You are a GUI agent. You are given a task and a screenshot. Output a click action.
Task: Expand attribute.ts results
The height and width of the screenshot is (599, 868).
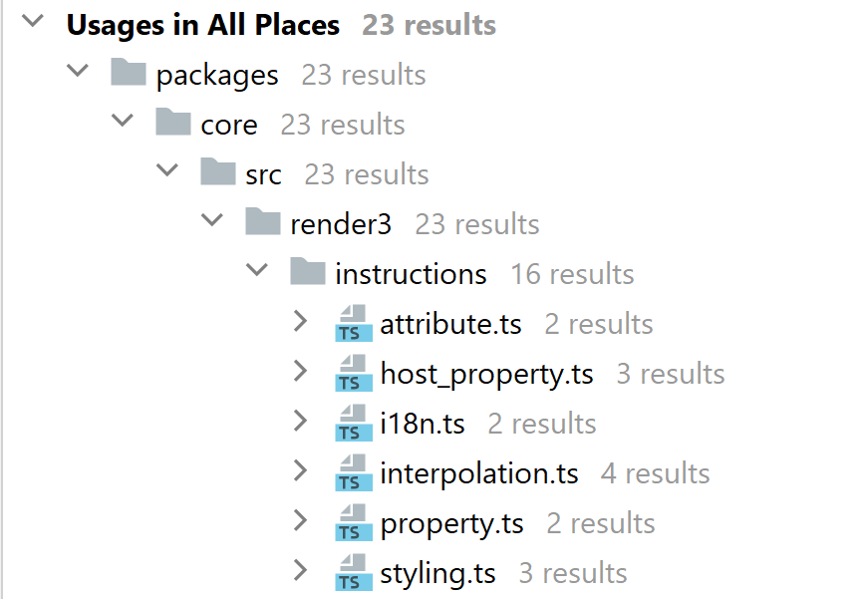click(301, 321)
